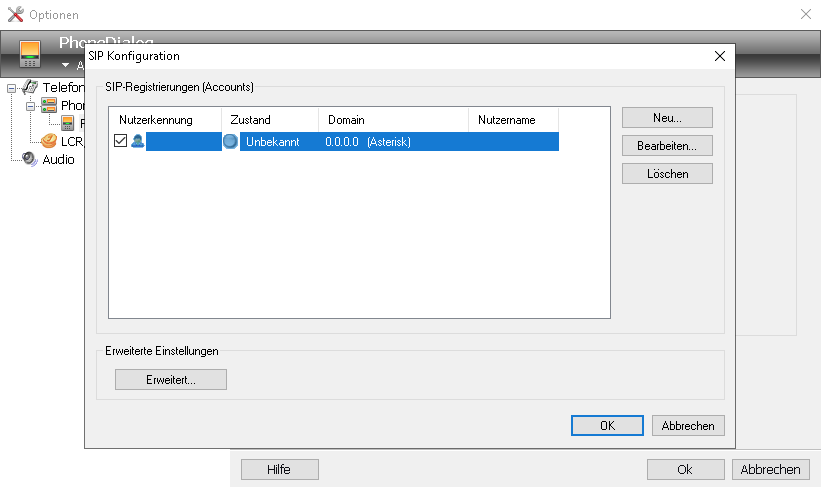Click the Domain column header
Image resolution: width=821 pixels, height=487 pixels.
click(x=346, y=120)
